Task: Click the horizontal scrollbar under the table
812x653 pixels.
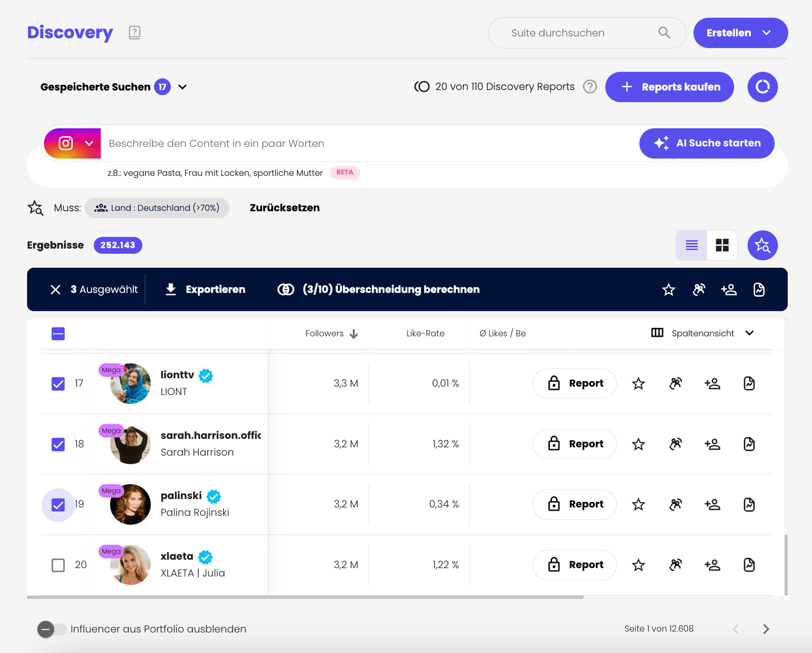Action: pyautogui.click(x=305, y=597)
